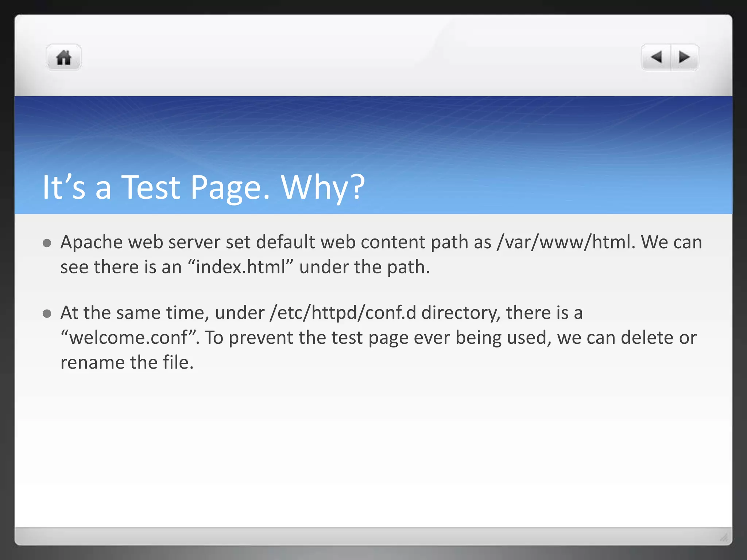Click "/etc/httpd/conf.d" in second bullet

click(343, 313)
